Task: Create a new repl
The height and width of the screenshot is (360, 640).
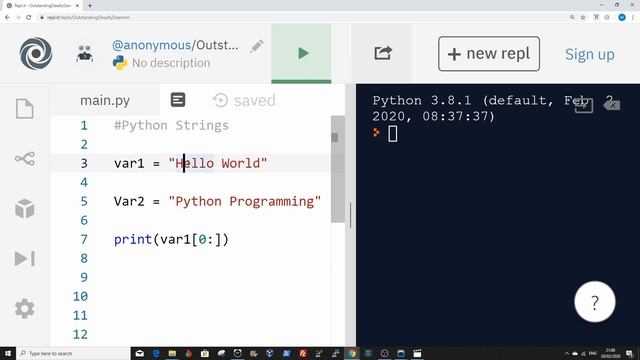Action: [489, 54]
